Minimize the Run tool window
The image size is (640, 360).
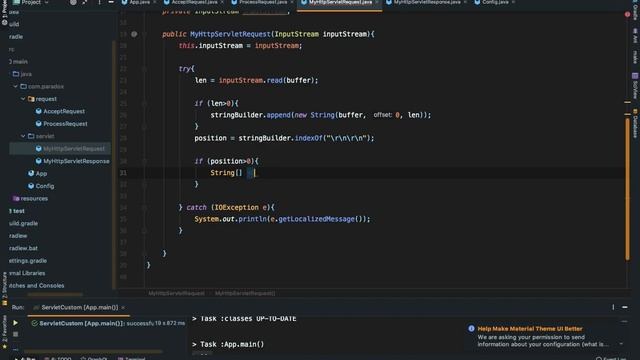(x=625, y=307)
